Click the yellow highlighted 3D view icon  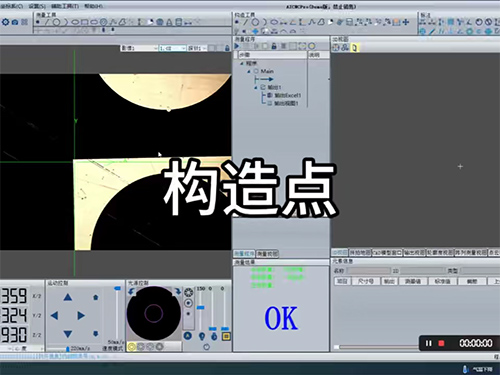(354, 48)
